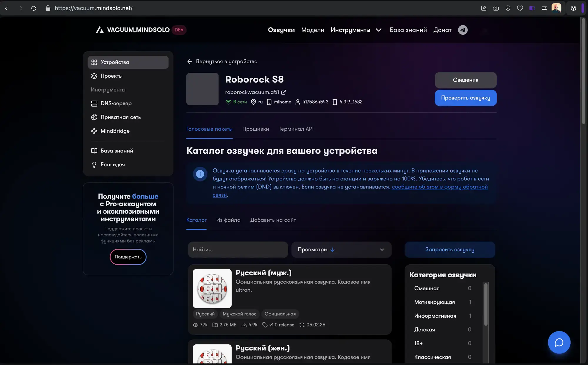Toggle sort direction arrow next to Просмотры
The image size is (588, 365).
[332, 250]
